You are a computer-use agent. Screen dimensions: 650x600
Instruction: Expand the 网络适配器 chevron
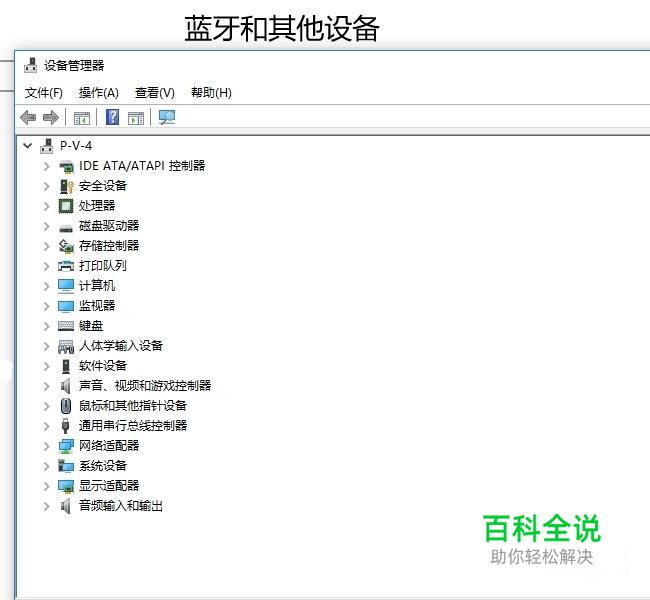tap(46, 446)
